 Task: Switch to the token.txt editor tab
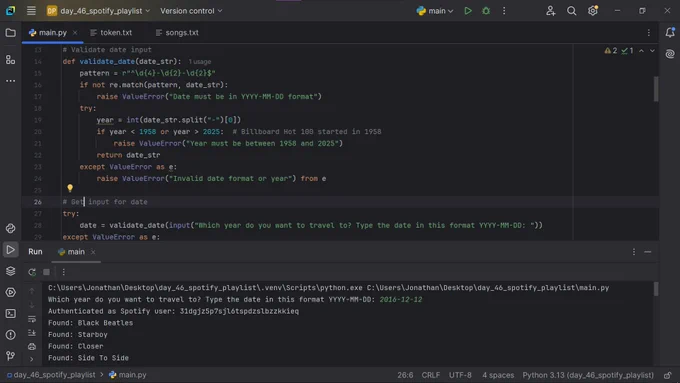coord(111,33)
